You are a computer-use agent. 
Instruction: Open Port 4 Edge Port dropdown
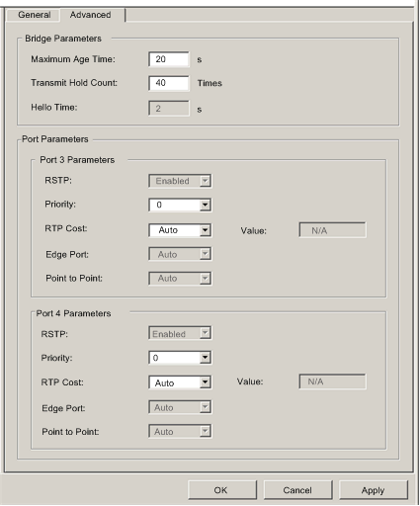(x=180, y=407)
